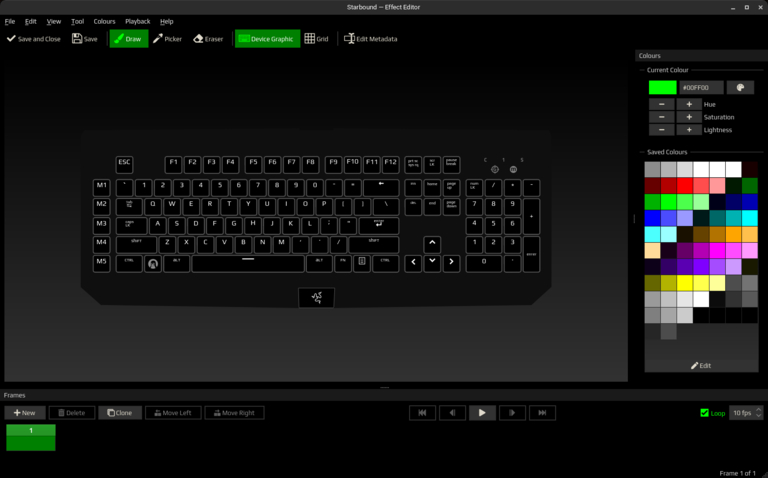Play the animation

coord(482,413)
